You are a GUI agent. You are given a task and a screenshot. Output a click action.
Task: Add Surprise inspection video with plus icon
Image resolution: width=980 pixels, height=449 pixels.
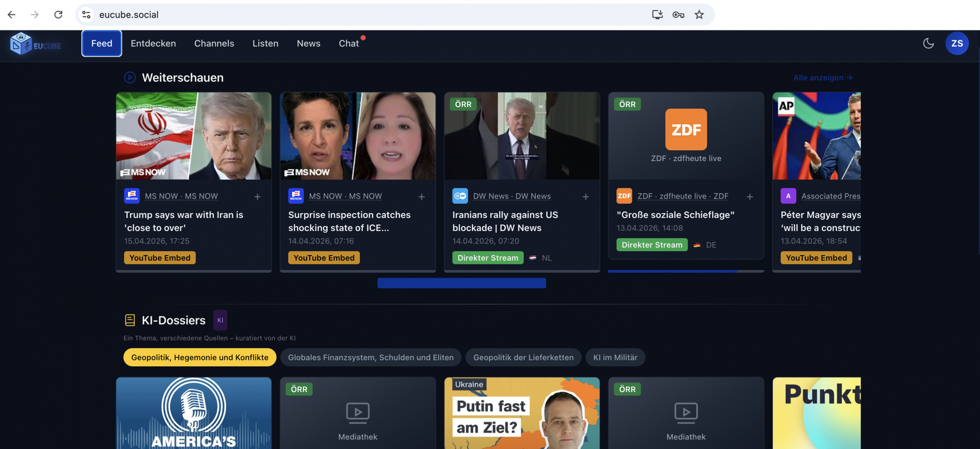tap(421, 197)
